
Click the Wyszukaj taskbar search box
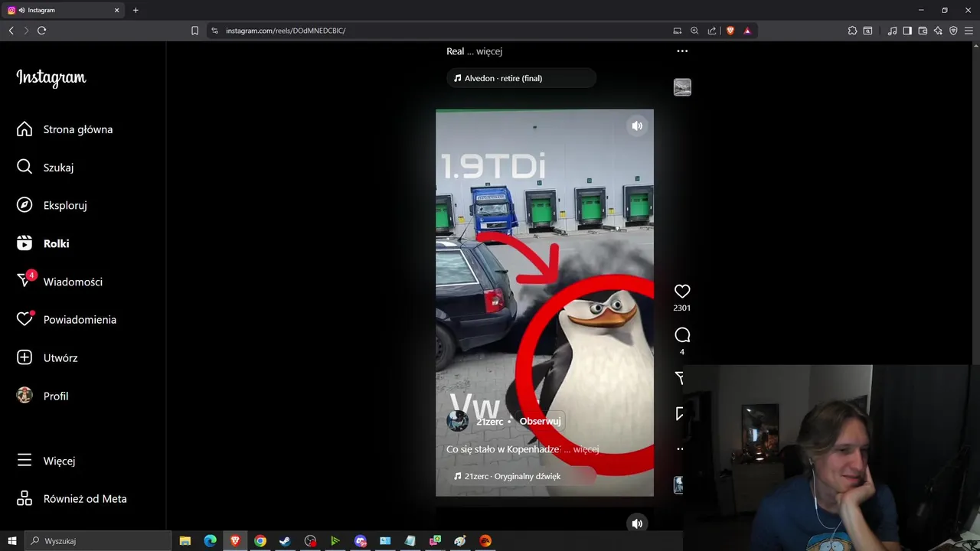[98, 541]
